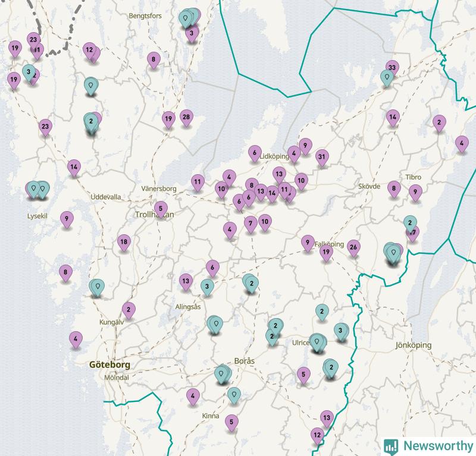Click the 6 marker left of Lidköping label
Screen dimensions: 476x456
tap(255, 153)
